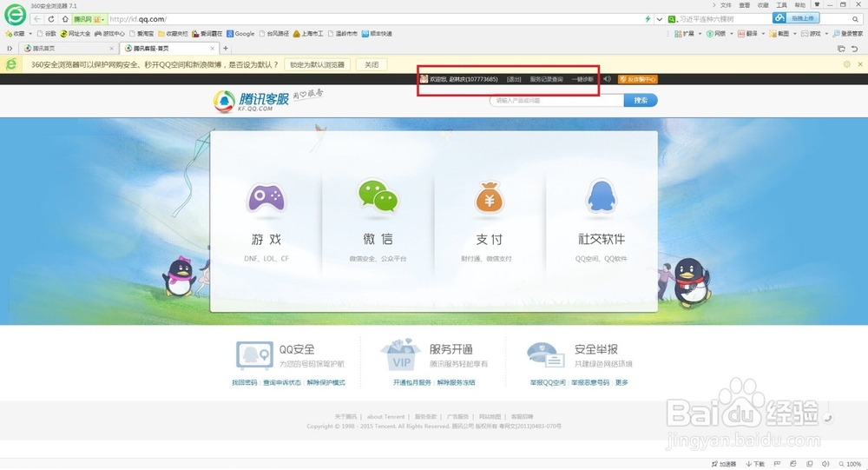Open the 工具 menu

782,5
